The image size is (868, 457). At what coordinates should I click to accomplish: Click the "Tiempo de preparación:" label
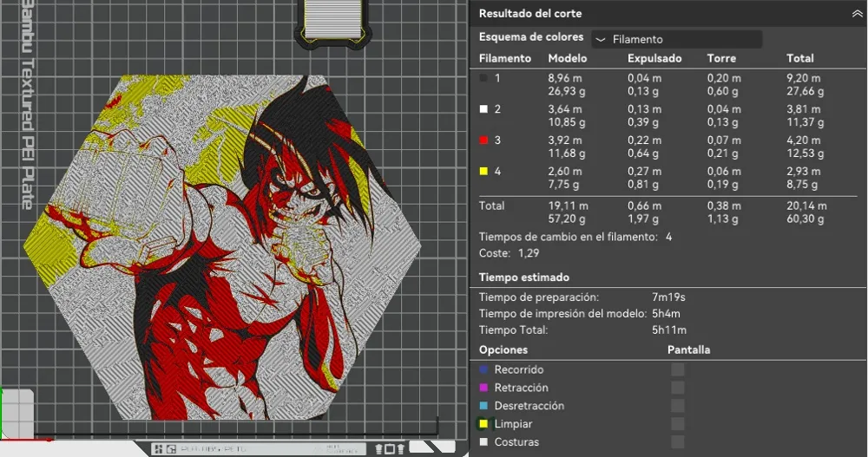pyautogui.click(x=539, y=297)
